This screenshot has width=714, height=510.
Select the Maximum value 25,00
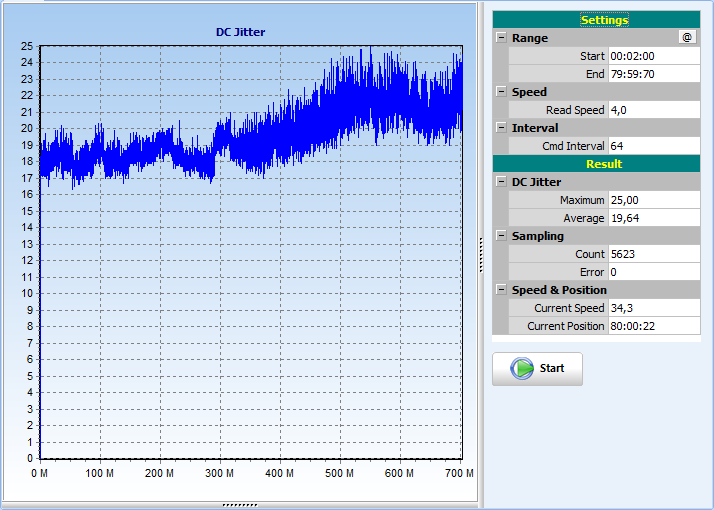click(x=654, y=200)
